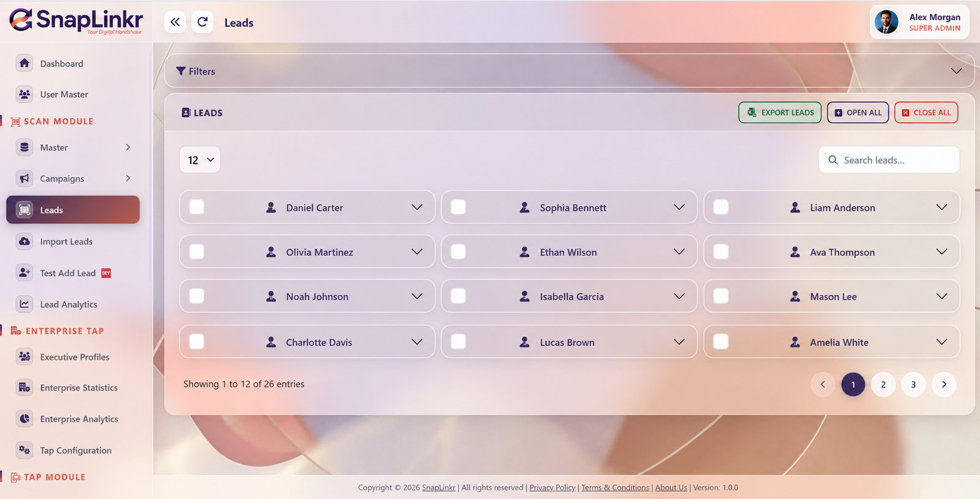Click the person icon beside Liam Anderson

(795, 208)
